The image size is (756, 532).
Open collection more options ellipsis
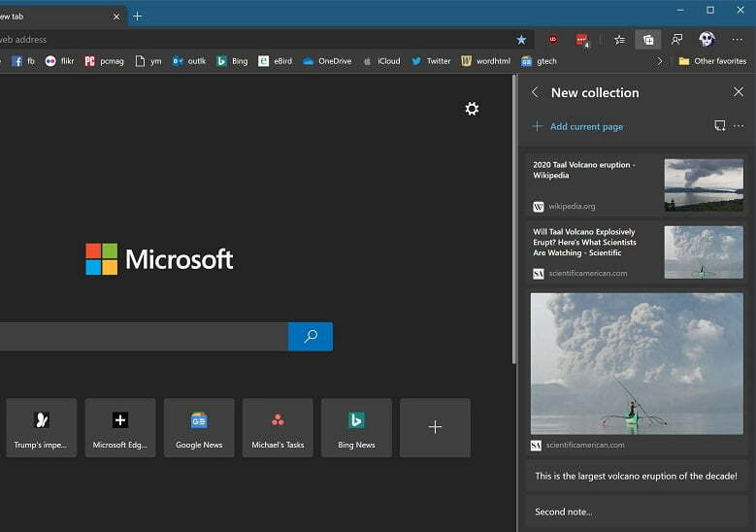[739, 126]
